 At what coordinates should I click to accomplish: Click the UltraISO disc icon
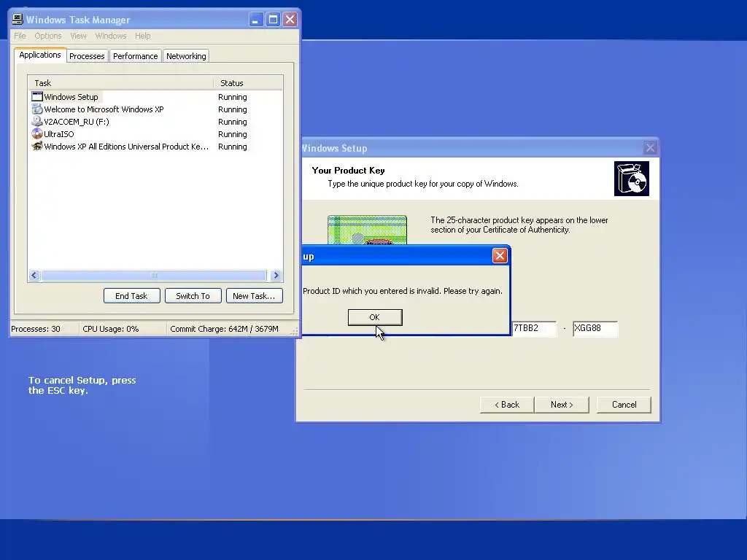pyautogui.click(x=37, y=134)
